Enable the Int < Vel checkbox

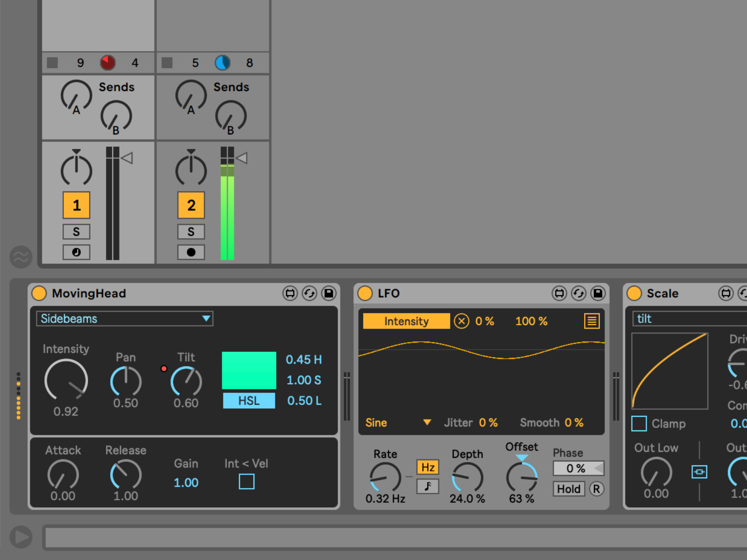(x=247, y=481)
